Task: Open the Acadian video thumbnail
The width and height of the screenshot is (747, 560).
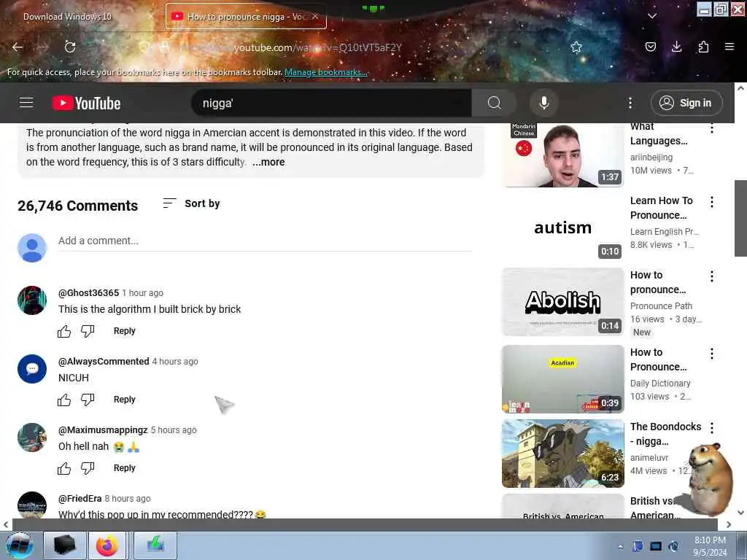Action: pos(562,379)
